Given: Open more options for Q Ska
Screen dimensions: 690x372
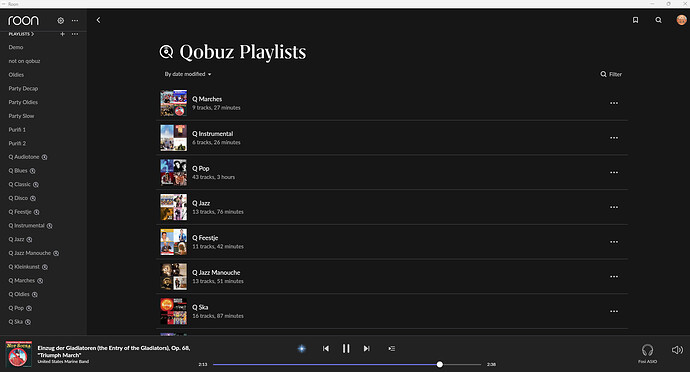Looking at the screenshot, I should click(x=614, y=311).
